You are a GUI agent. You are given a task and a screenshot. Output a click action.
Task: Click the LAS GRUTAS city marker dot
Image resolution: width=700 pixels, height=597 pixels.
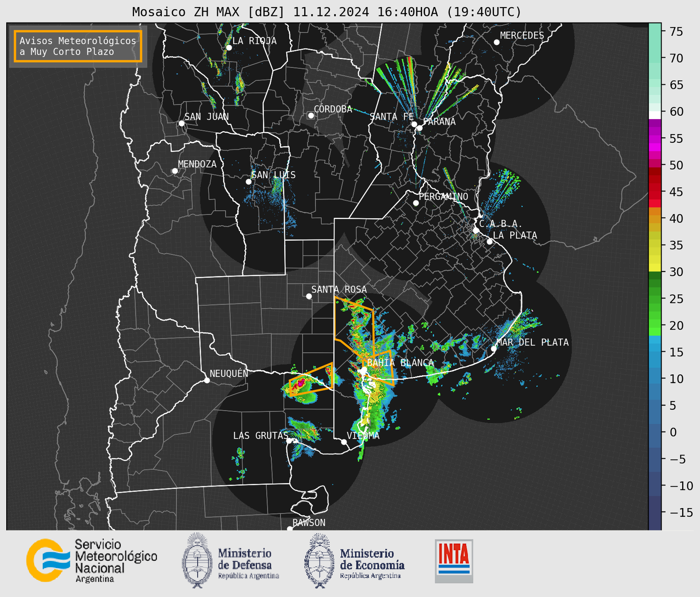[x=289, y=441]
